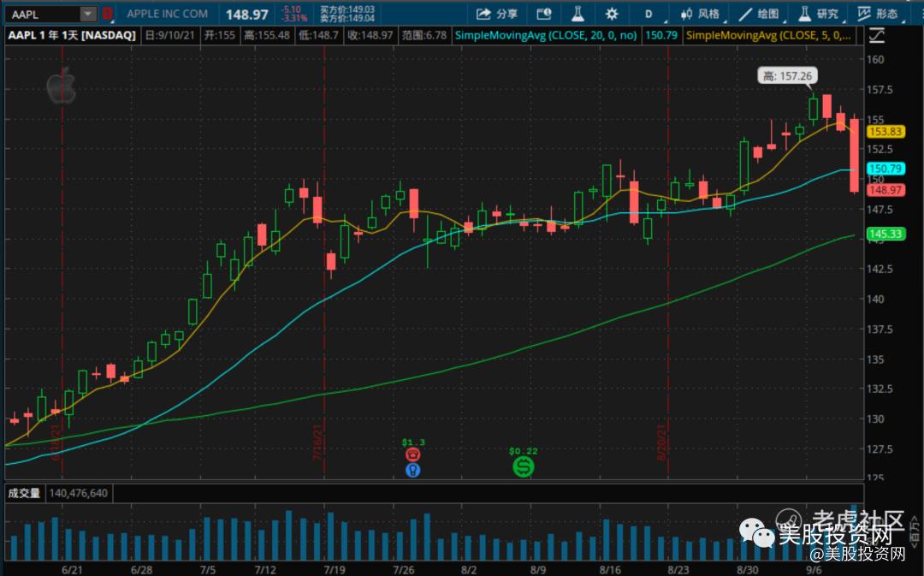Screen dimensions: 924x576
Task: Open the trade ticket panel icon
Action: point(544,14)
